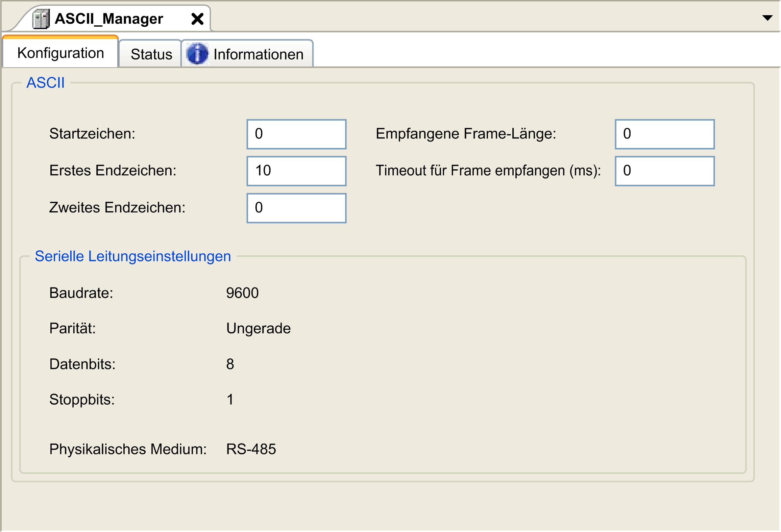Click the ASCII group heading
The width and height of the screenshot is (781, 532).
click(x=46, y=83)
